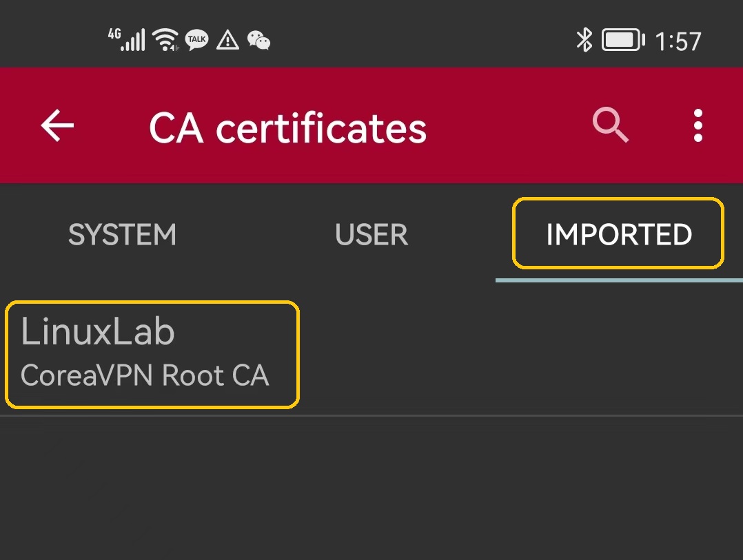Open certificate search with magnifier icon

click(611, 125)
